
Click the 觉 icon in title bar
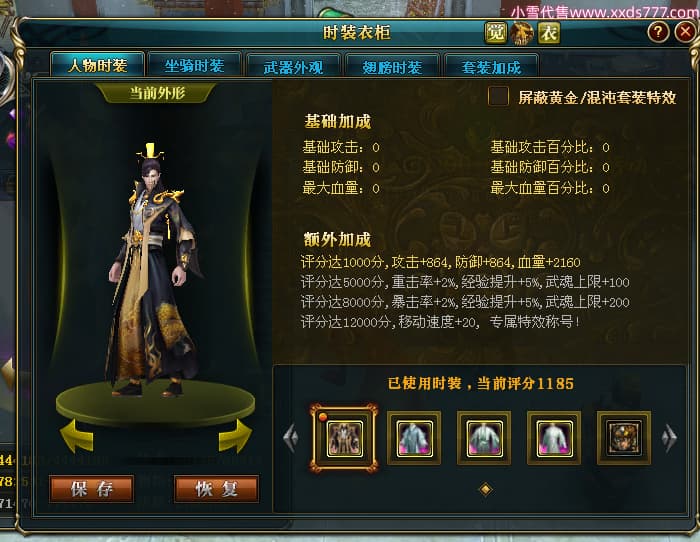[x=496, y=33]
